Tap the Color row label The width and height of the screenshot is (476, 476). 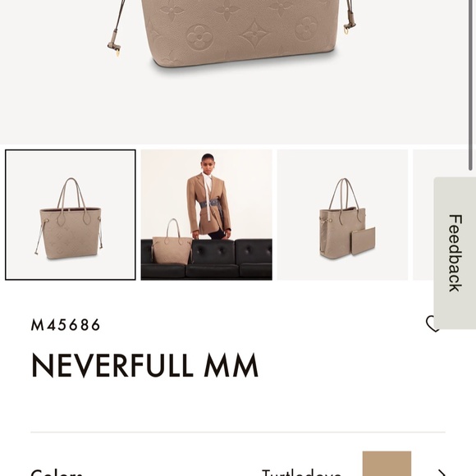pyautogui.click(x=57, y=473)
